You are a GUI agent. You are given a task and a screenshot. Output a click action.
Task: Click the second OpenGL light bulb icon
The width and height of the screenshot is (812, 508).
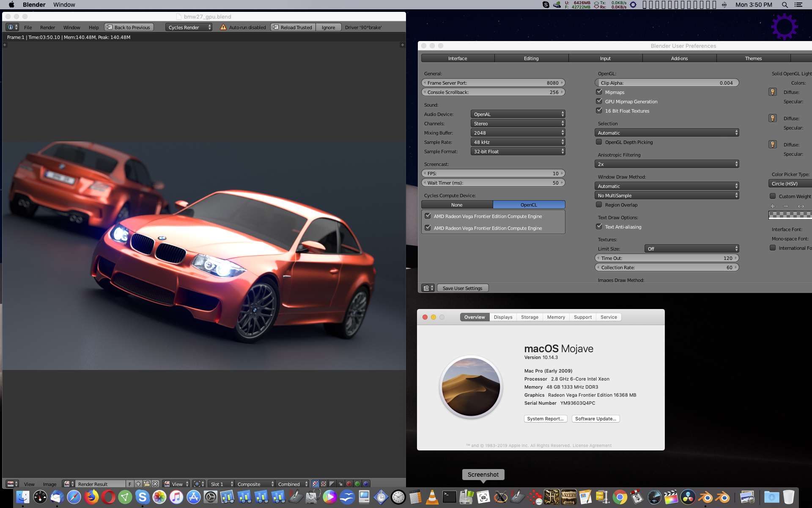773,118
